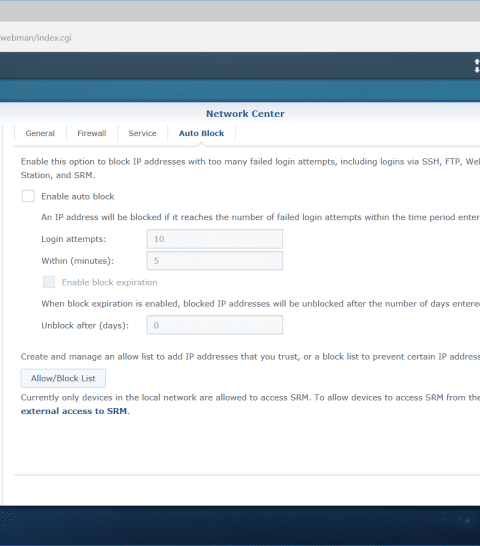
Task: Click the Within (minutes) field
Action: 215,260
